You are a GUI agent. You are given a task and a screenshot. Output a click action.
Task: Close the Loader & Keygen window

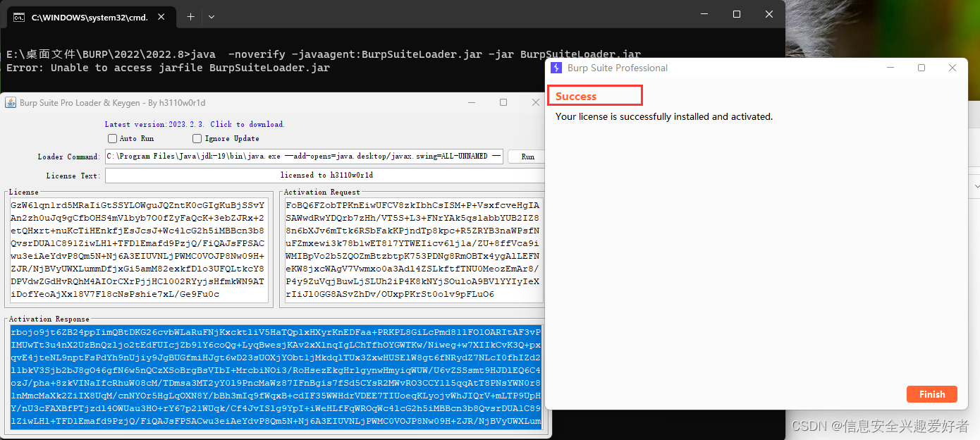pos(535,102)
